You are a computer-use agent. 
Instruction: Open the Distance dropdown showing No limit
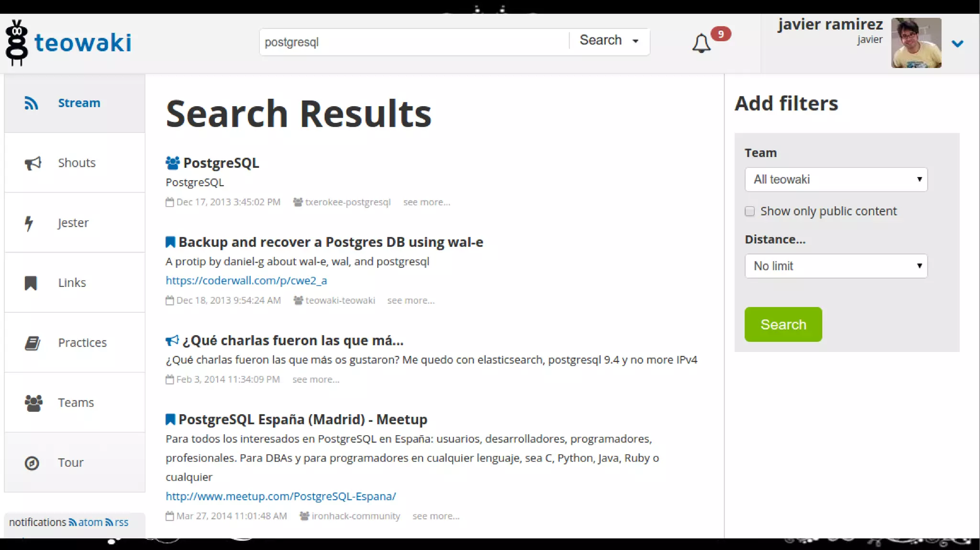coord(835,266)
